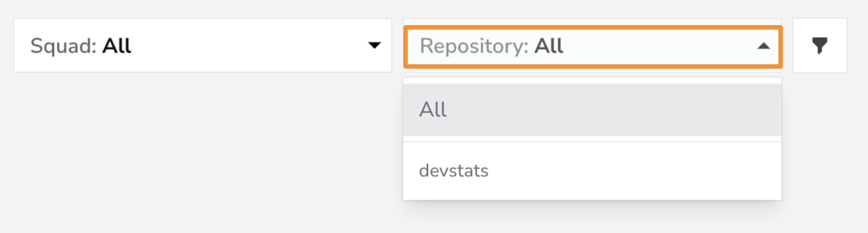Close repository list via the up triangle

coord(763,46)
